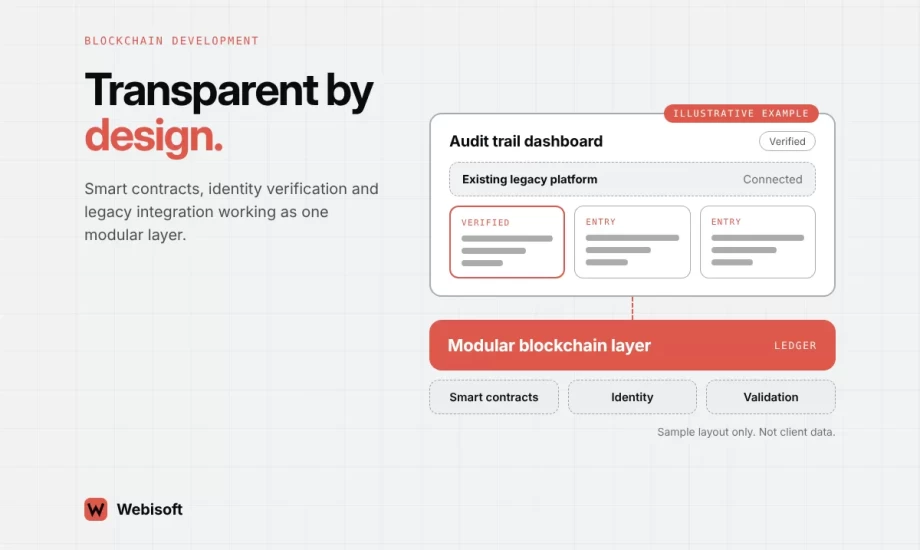Viewport: 920px width, 550px height.
Task: Select the Validation chip
Action: (770, 397)
